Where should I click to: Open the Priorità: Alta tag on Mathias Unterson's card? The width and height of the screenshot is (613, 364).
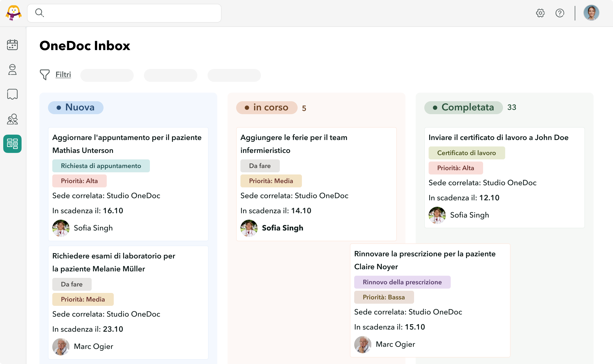(x=79, y=181)
